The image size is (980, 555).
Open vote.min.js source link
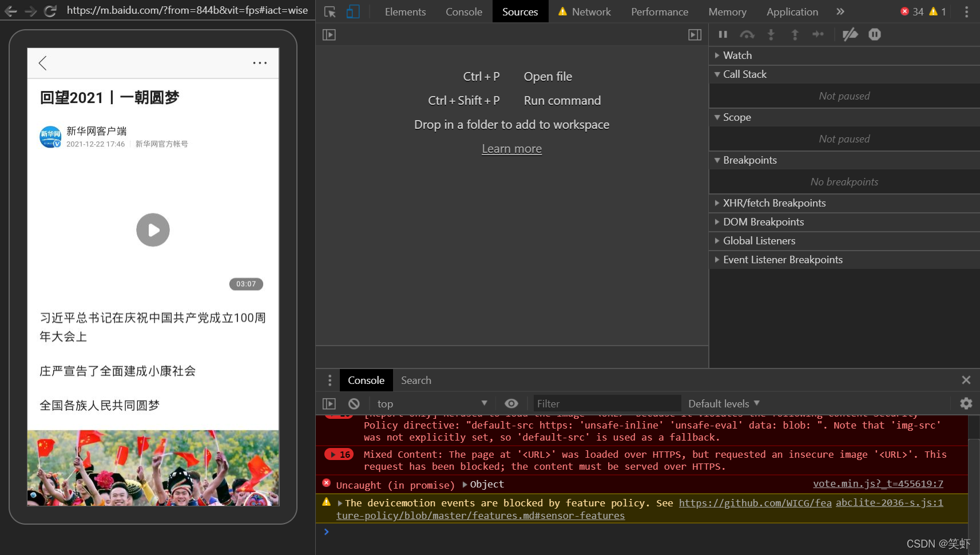[x=878, y=484]
